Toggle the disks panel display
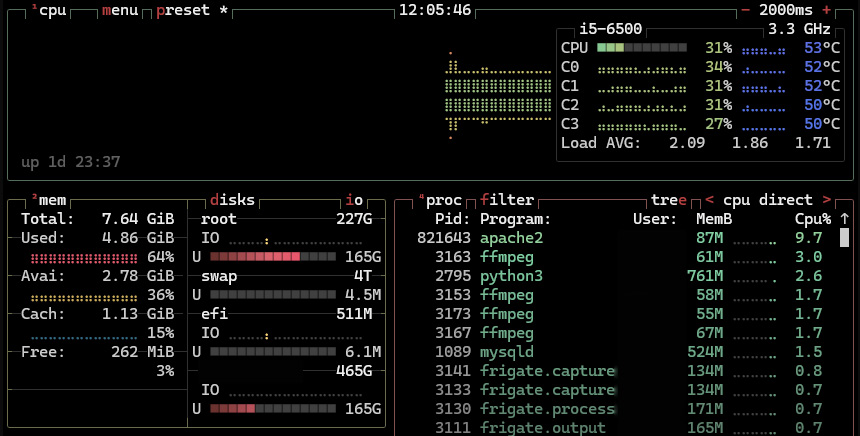The image size is (860, 436). [x=233, y=200]
